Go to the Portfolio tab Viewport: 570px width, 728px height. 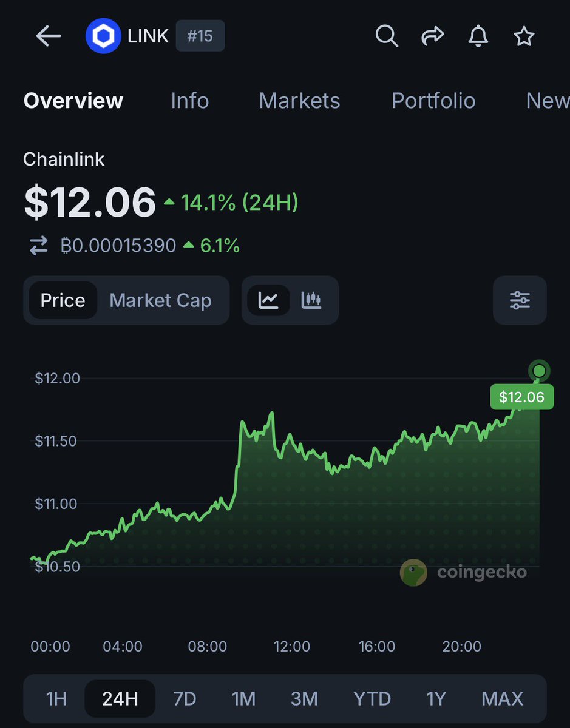[433, 100]
